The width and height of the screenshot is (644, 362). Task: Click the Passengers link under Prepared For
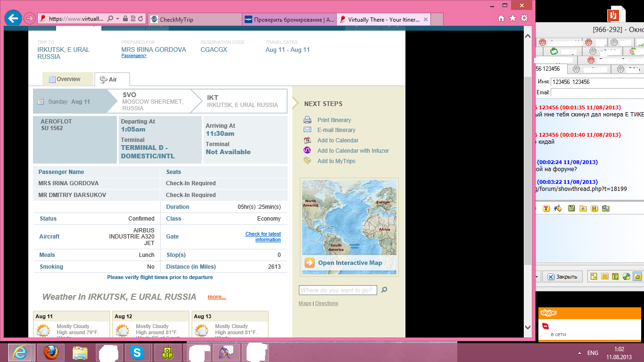click(x=134, y=56)
